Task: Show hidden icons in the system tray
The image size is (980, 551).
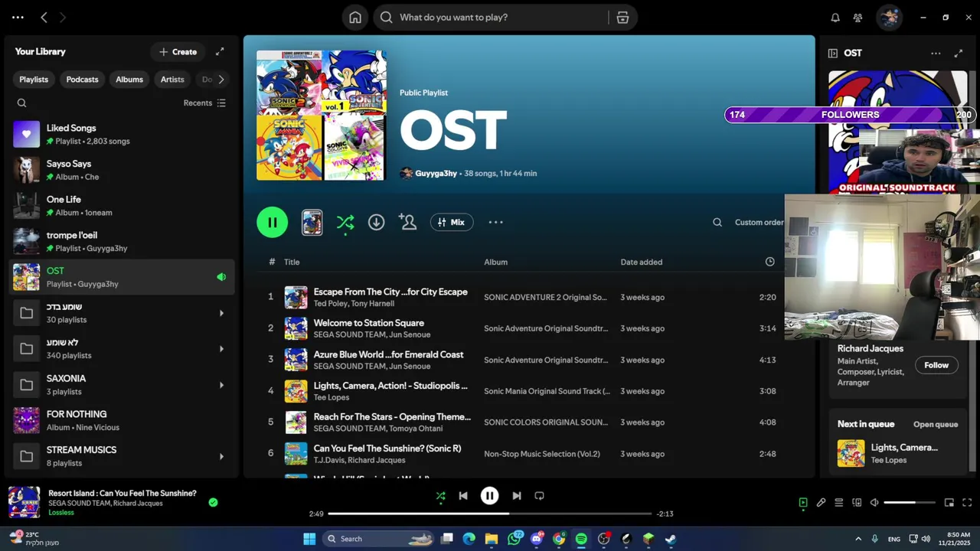Action: click(857, 539)
